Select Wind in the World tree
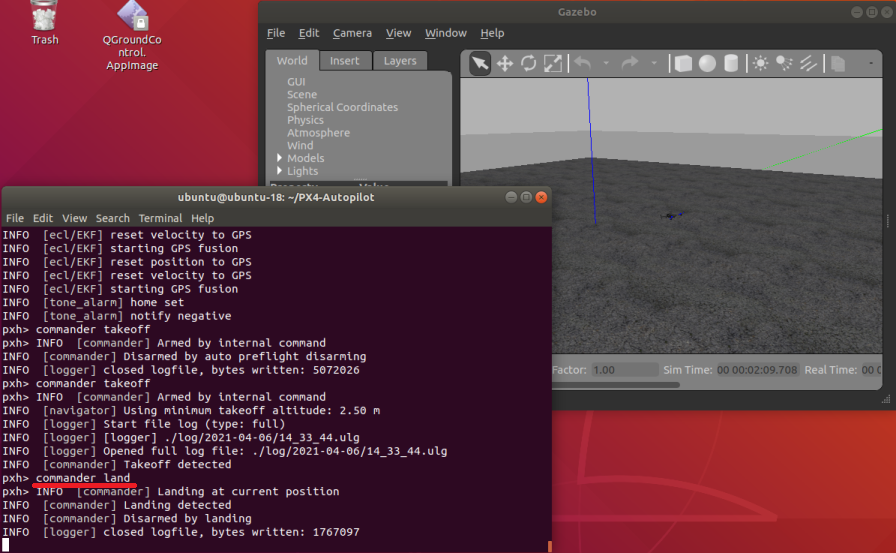 pos(300,145)
